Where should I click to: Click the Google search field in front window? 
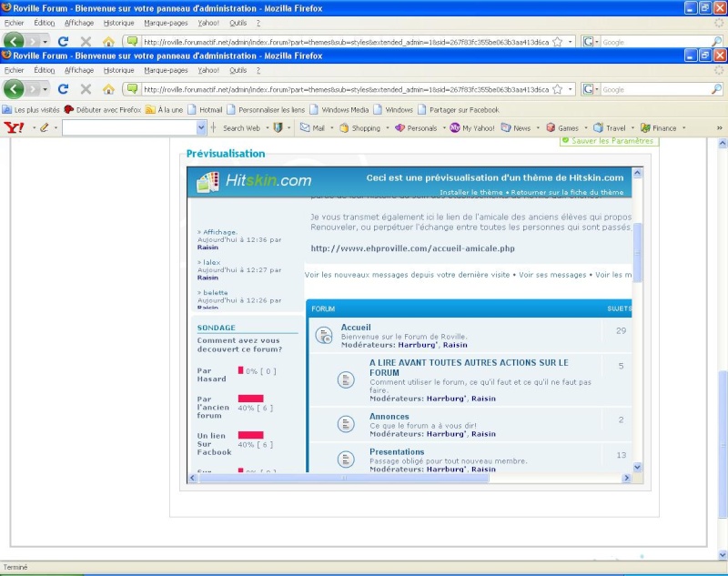655,89
